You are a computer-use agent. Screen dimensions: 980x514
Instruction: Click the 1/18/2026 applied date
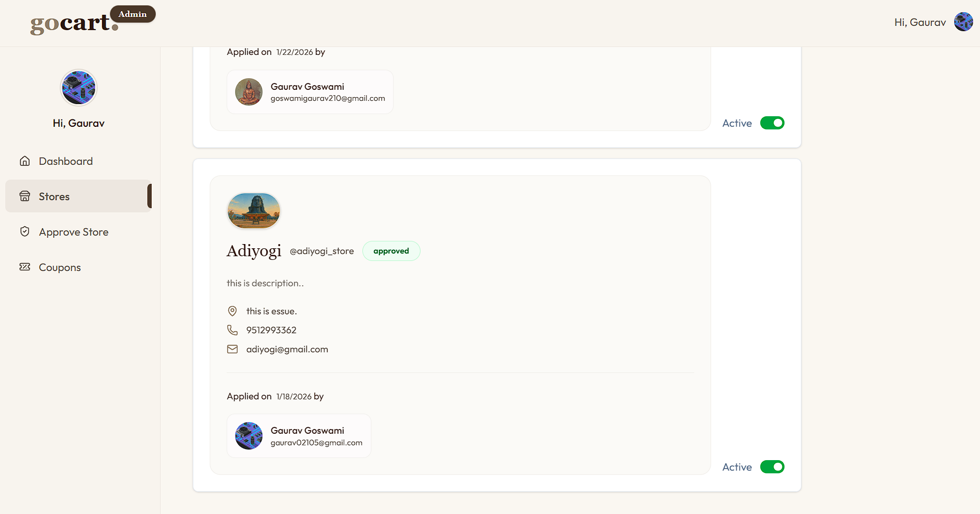294,397
